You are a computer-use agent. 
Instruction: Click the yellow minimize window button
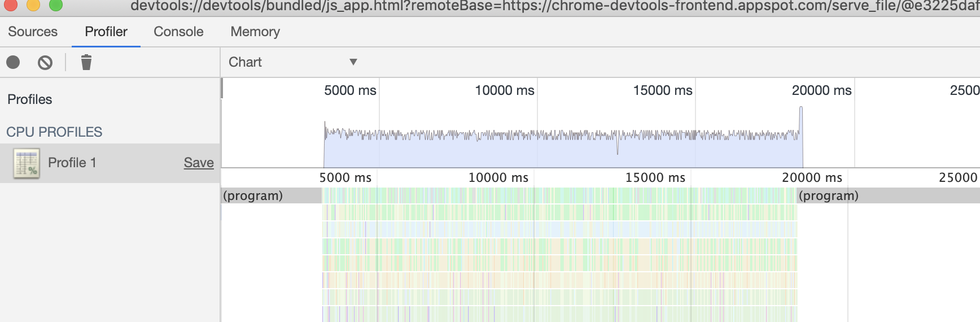(x=33, y=5)
